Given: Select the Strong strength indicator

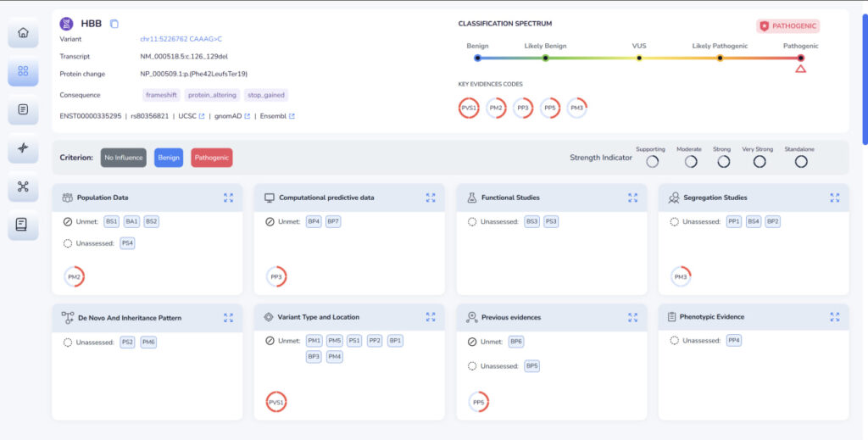Looking at the screenshot, I should pyautogui.click(x=724, y=162).
